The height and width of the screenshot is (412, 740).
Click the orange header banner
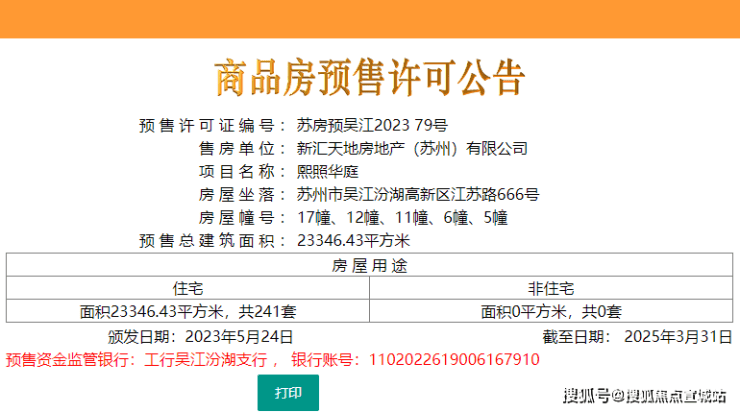point(370,19)
